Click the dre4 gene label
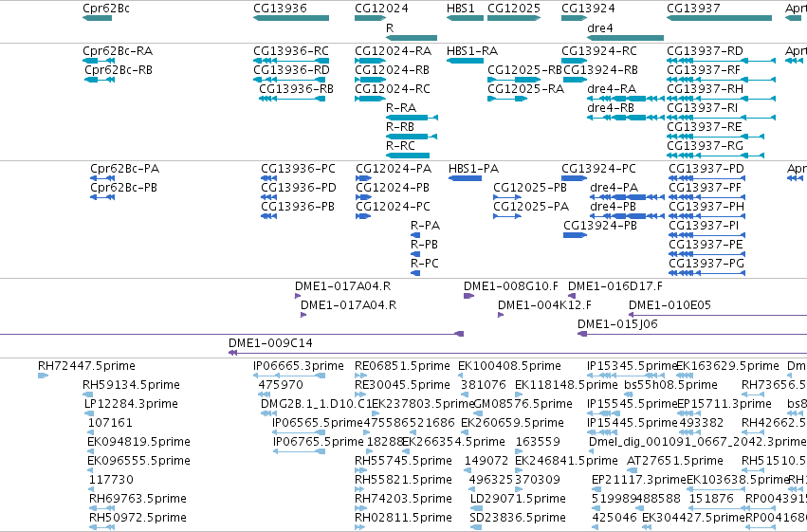The height and width of the screenshot is (532, 807). tap(600, 28)
